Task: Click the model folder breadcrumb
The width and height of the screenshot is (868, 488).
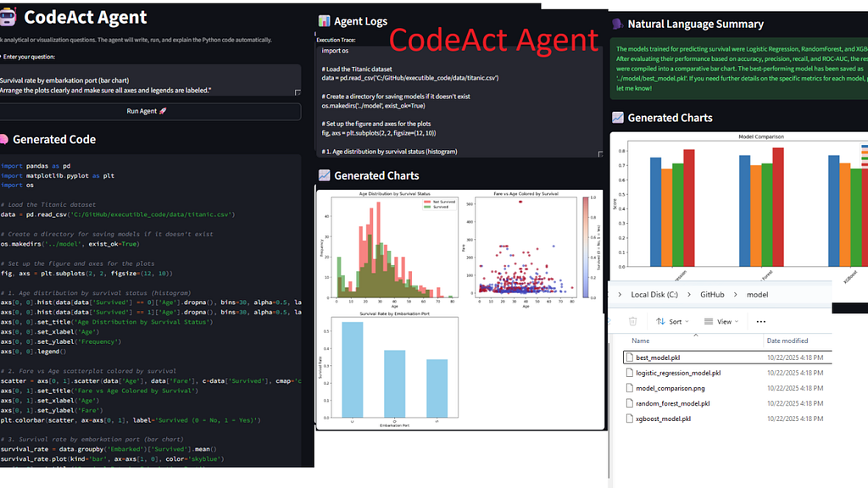Action: (x=757, y=294)
